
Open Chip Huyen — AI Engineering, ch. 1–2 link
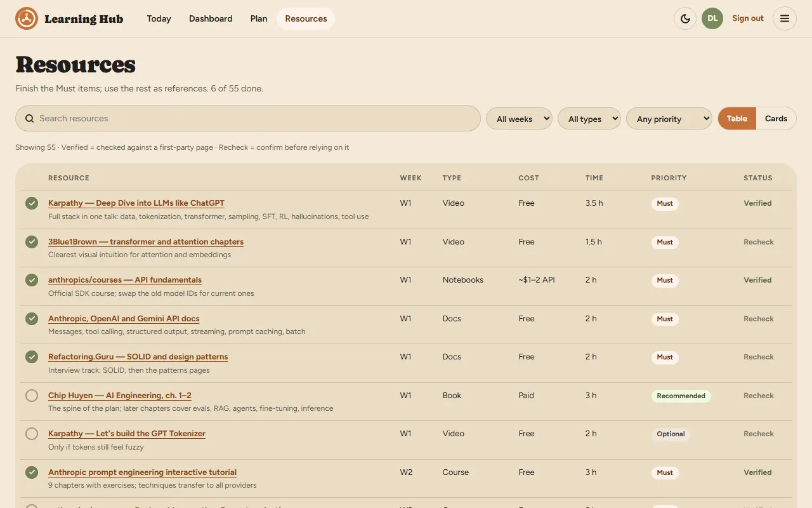120,396
